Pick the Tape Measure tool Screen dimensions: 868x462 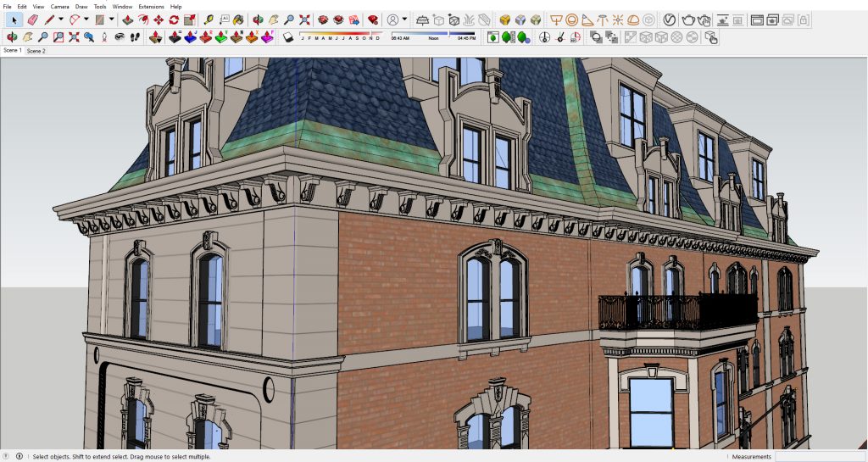pyautogui.click(x=209, y=19)
